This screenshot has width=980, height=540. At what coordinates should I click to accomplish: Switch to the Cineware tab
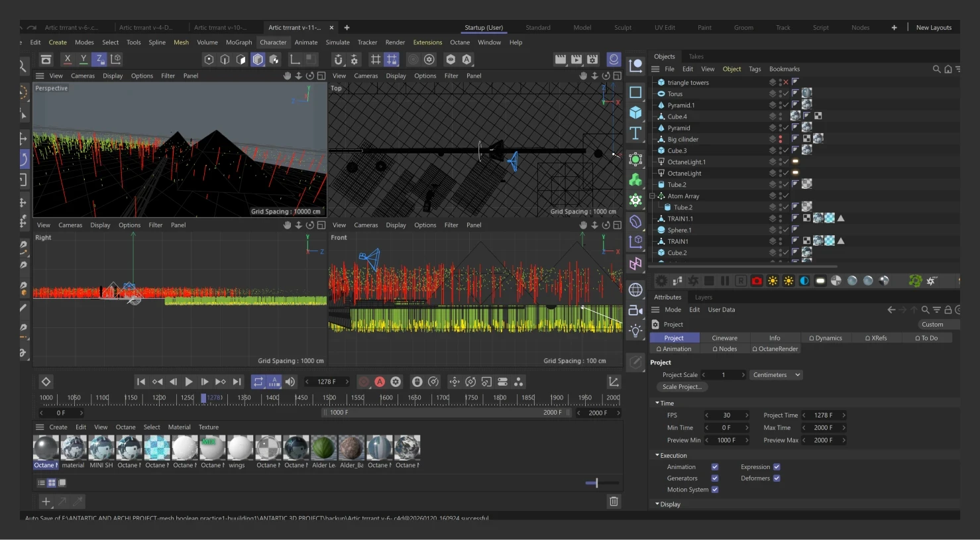tap(724, 338)
